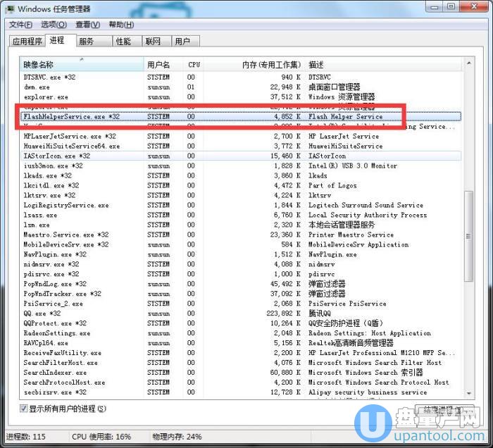The image size is (493, 448).
Task: Sort list by CPU column header
Action: [194, 65]
